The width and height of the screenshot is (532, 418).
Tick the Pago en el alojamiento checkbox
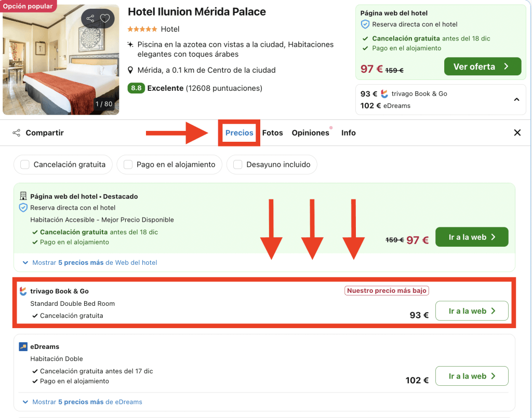pyautogui.click(x=127, y=165)
